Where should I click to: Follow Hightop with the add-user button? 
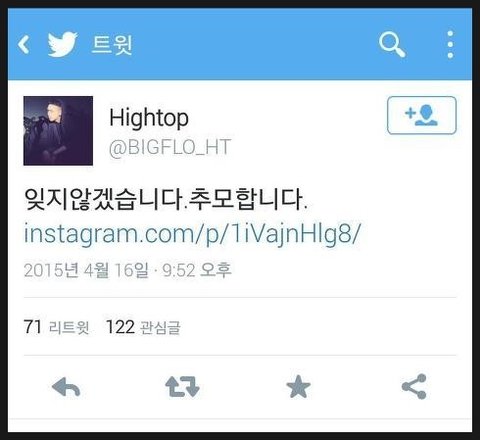point(422,115)
